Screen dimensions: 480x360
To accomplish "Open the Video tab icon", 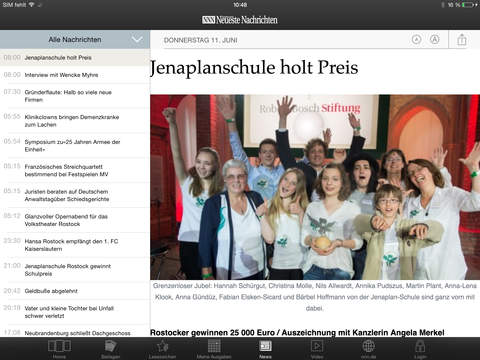I will pyautogui.click(x=317, y=348).
